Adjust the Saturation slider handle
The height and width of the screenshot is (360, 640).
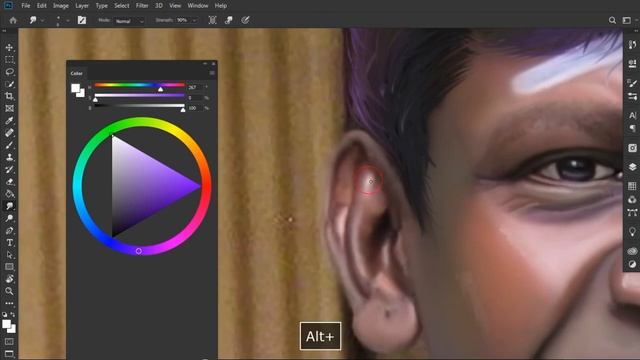tap(96, 99)
